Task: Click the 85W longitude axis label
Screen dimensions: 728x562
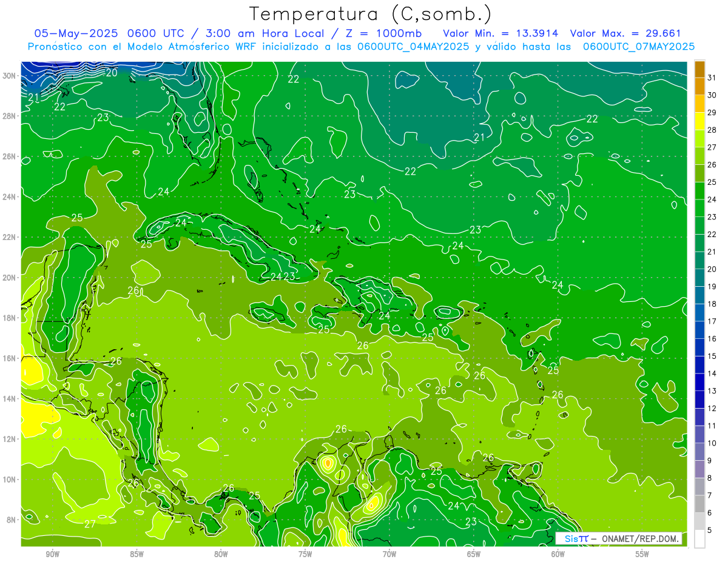Action: 136,554
